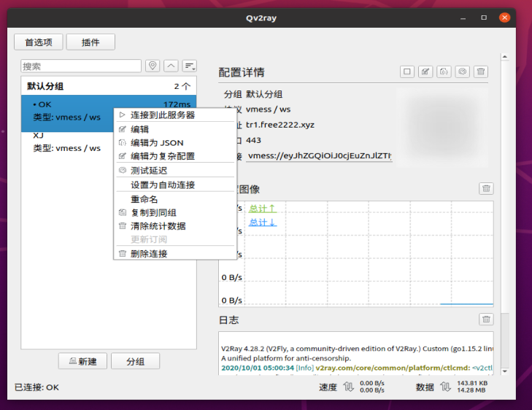
Task: Click the play icon beside 连接到此服务器
Action: click(123, 115)
